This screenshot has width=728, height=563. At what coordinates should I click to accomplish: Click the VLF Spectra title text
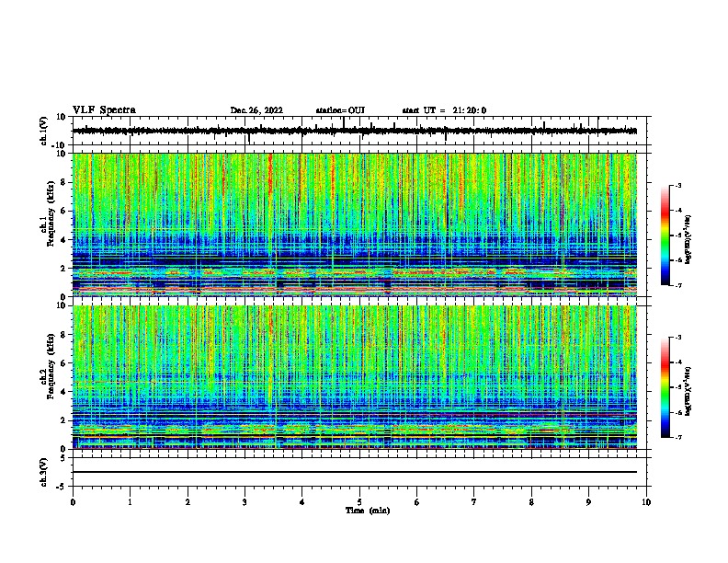[x=104, y=110]
